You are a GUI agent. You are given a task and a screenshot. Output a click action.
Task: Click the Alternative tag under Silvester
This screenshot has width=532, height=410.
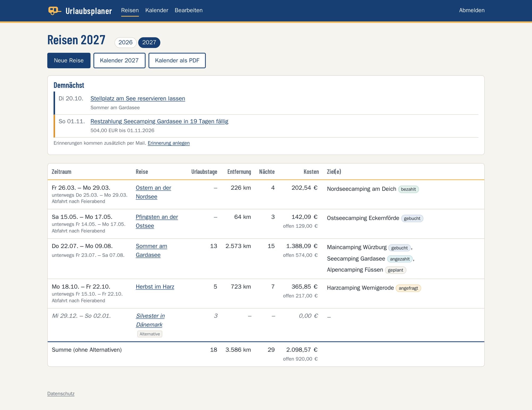[150, 334]
